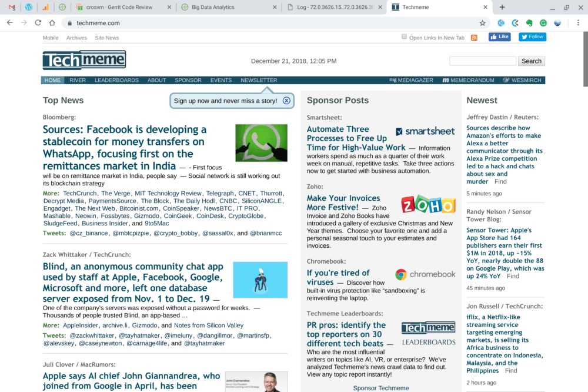Open Chrome three-dot menu
Viewport: 588px width, 392px height.
point(578,23)
